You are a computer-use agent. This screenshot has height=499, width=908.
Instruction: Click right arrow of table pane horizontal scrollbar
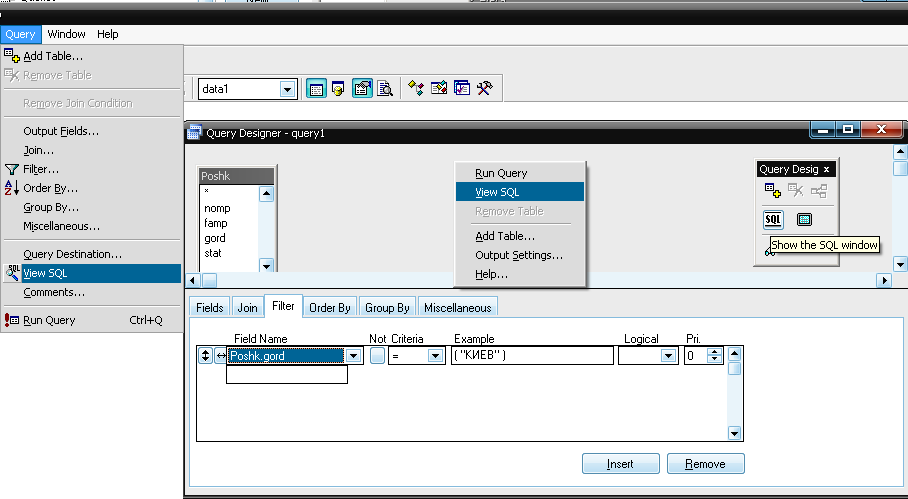[x=884, y=280]
